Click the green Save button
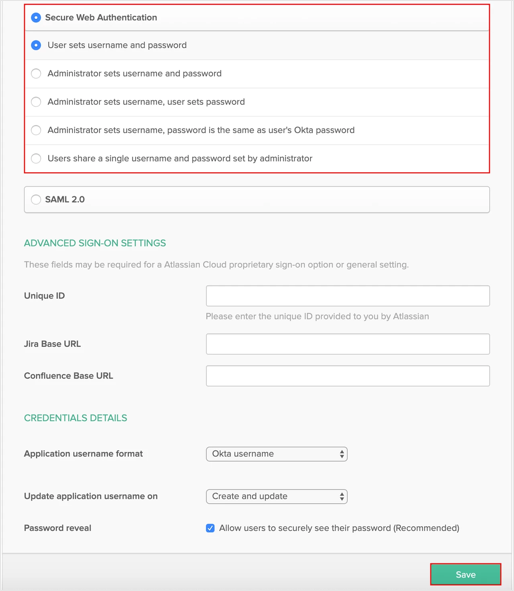The height and width of the screenshot is (591, 514). 465,574
